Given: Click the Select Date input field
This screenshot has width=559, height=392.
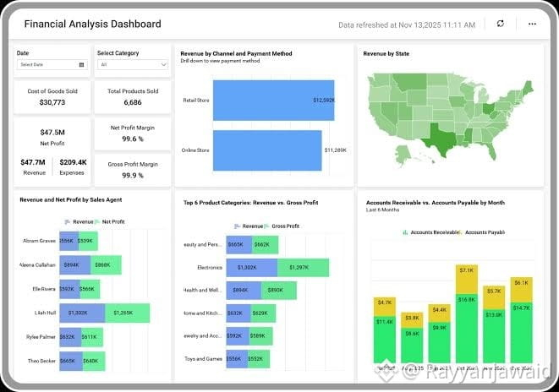Looking at the screenshot, I should (52, 65).
